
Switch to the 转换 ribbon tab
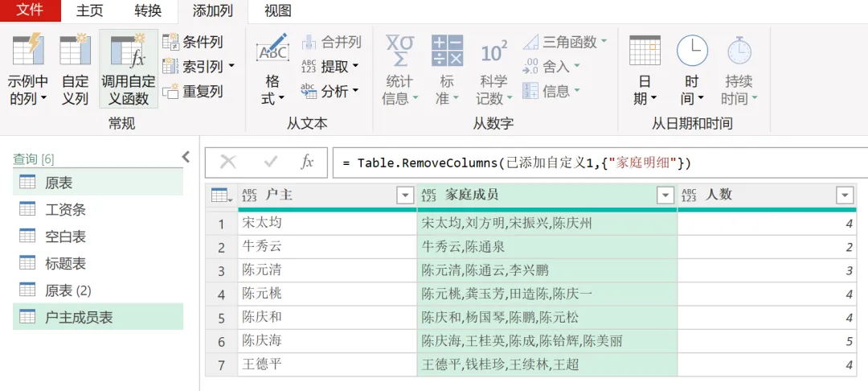coord(148,10)
